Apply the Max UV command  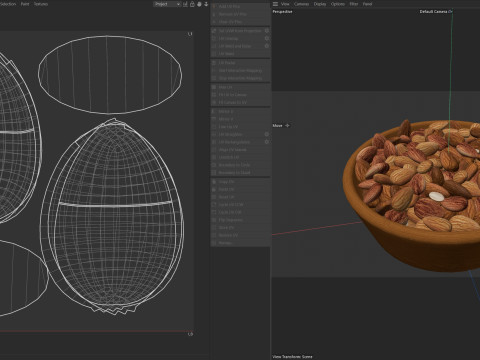[x=240, y=87]
